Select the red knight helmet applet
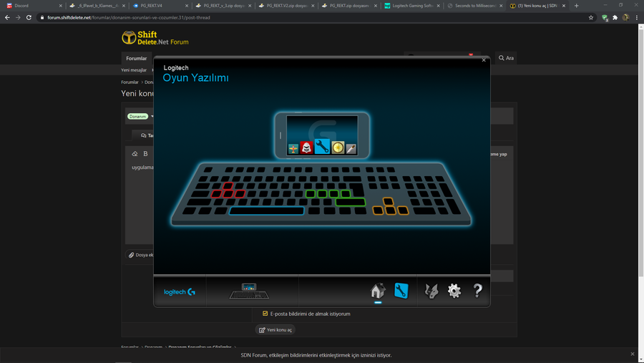Image resolution: width=644 pixels, height=363 pixels. [x=306, y=147]
